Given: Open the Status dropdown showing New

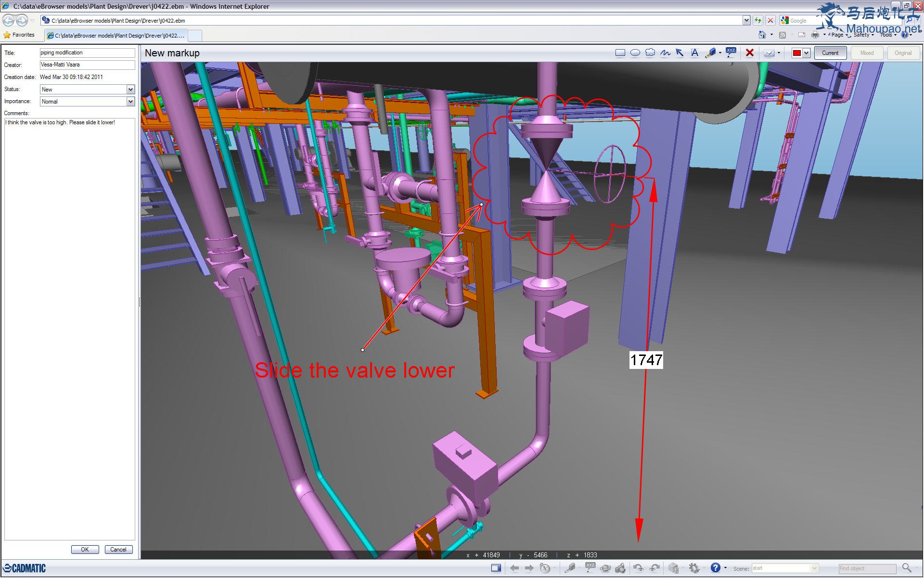Looking at the screenshot, I should click(x=87, y=89).
